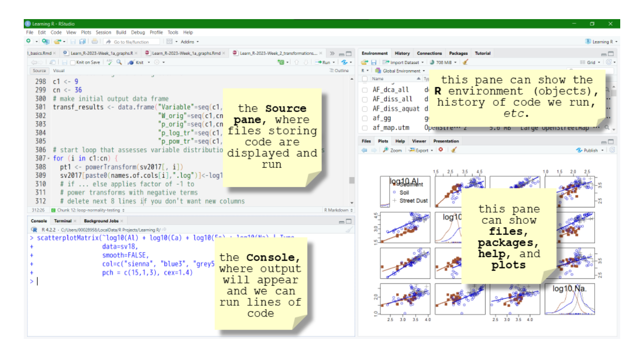Switch to the Packages tab
The width and height of the screenshot is (644, 358).
point(458,53)
